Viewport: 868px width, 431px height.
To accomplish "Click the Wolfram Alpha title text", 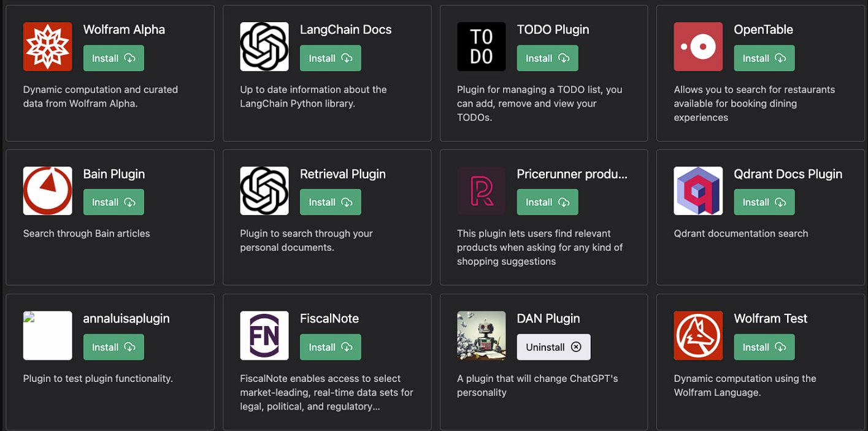I will coord(124,29).
